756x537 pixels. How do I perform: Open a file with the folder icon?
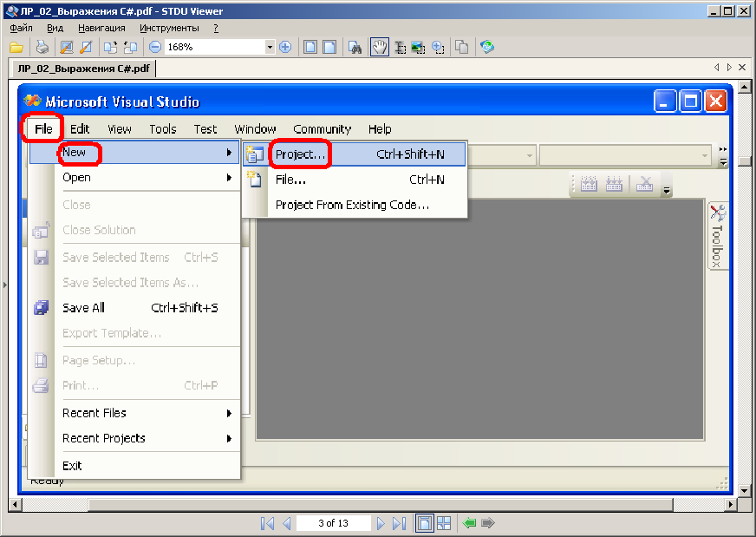pos(16,48)
